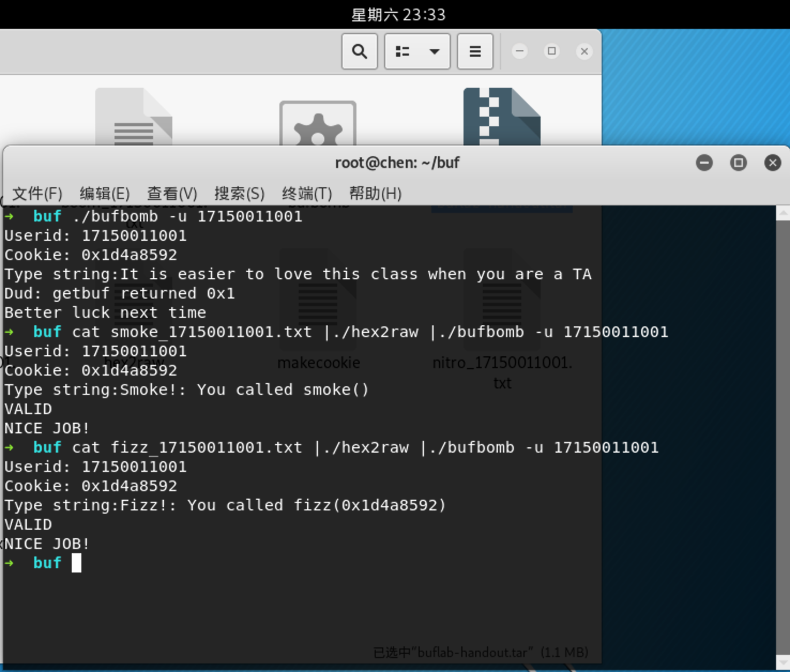Open the file manager hamburger menu
The height and width of the screenshot is (672, 790).
pos(475,51)
